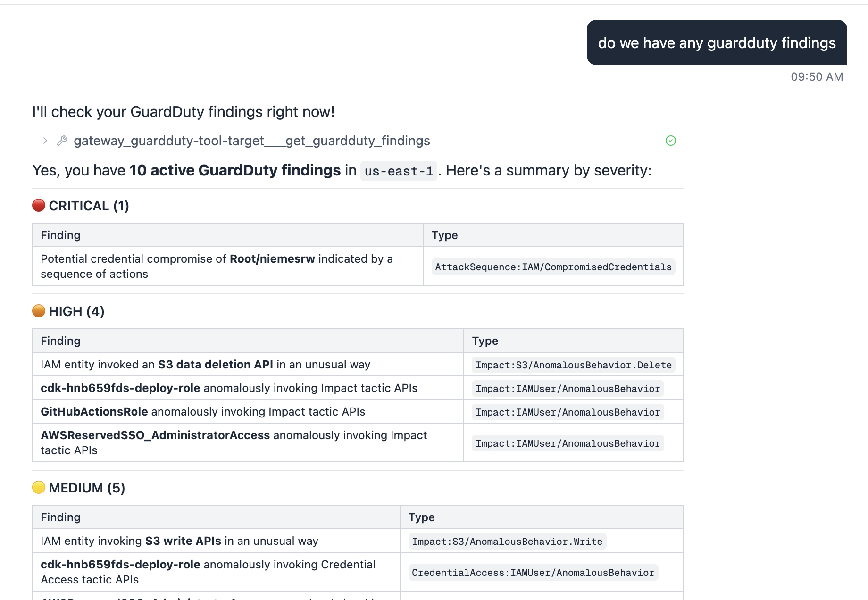The image size is (868, 600).
Task: Collapse the gateway_guardduty-tool-target chevron
Action: click(45, 141)
